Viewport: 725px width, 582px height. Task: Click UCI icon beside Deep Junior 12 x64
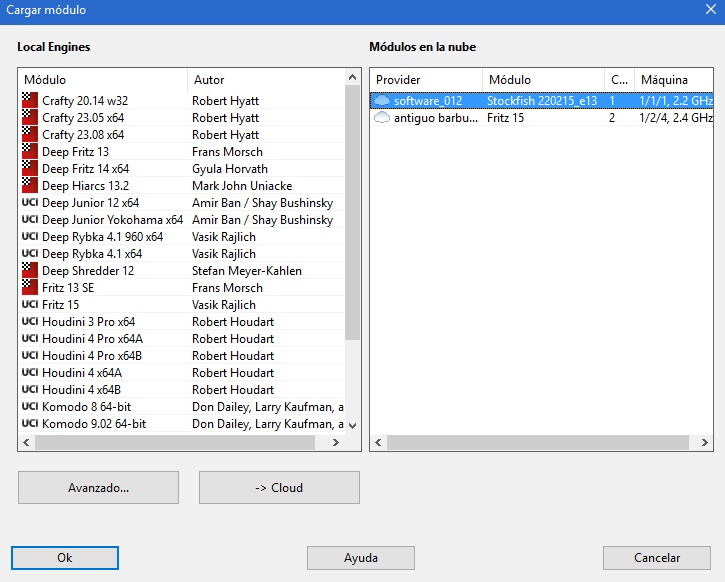(30, 202)
